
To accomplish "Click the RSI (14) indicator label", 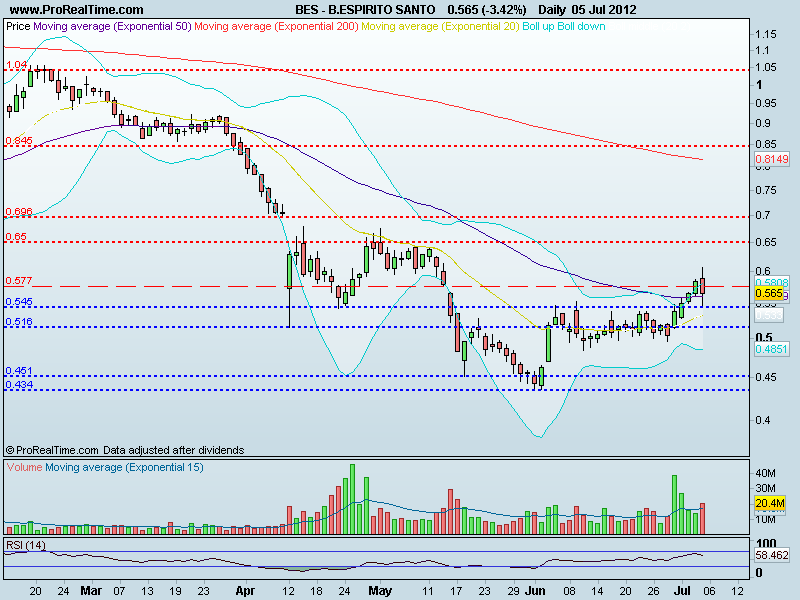I will [x=26, y=545].
